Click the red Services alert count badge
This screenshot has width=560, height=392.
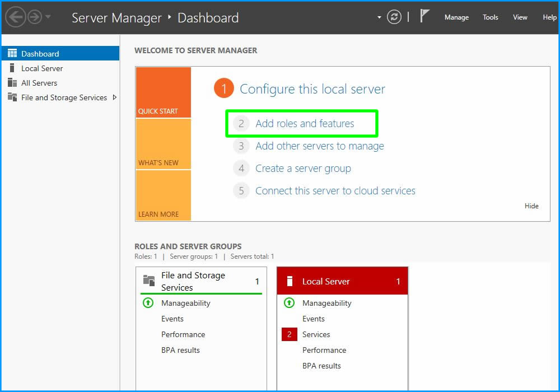coord(289,334)
